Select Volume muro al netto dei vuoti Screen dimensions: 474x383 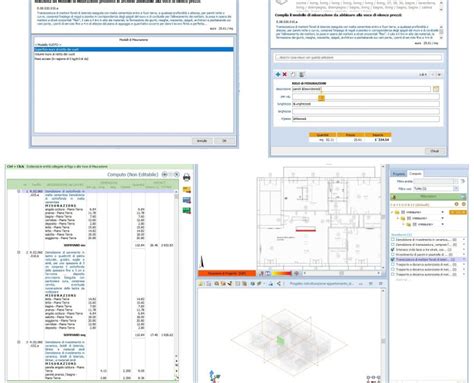click(134, 54)
